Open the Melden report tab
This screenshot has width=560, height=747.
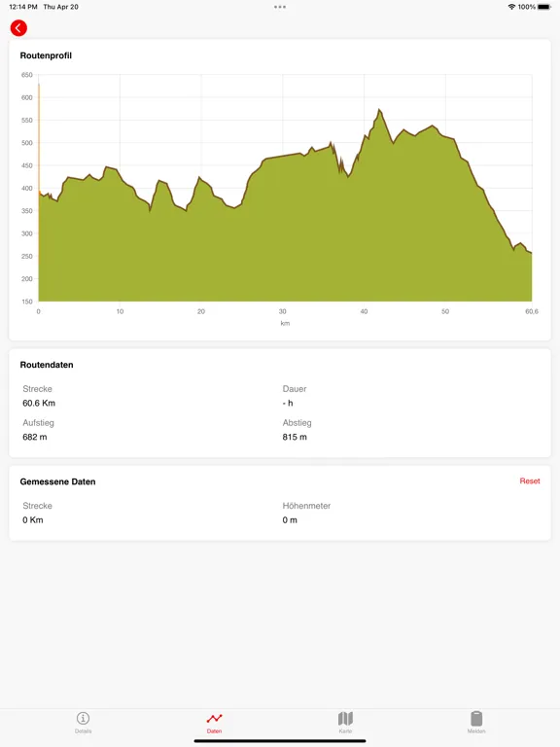pyautogui.click(x=476, y=723)
